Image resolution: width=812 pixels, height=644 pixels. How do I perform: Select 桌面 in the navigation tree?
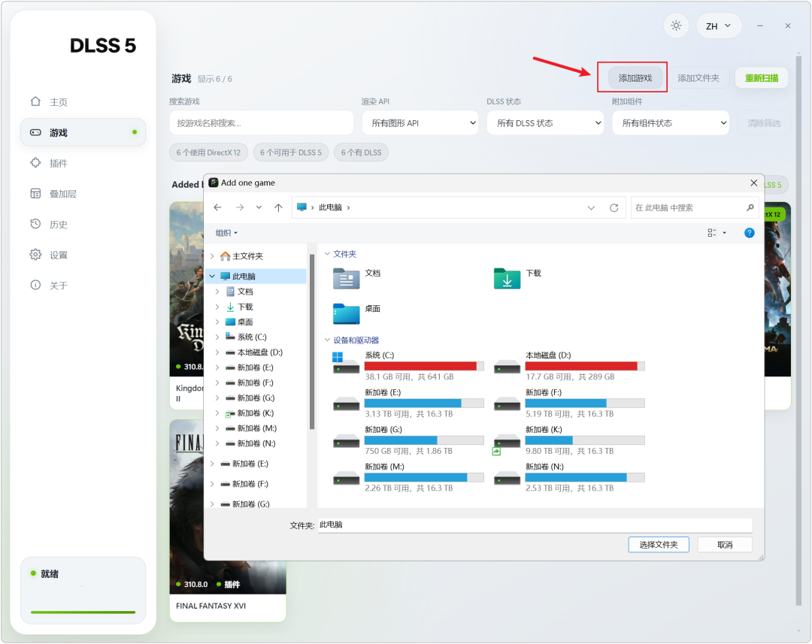coord(245,322)
